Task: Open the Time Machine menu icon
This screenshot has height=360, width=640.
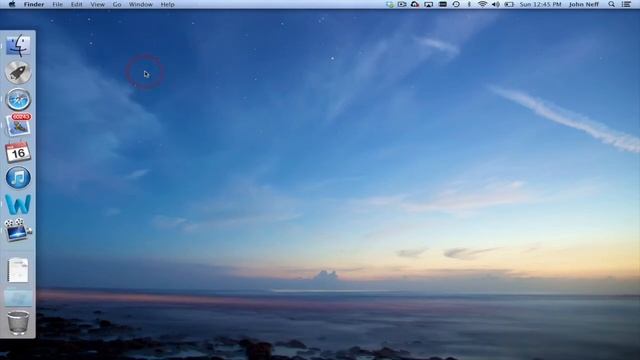Action: [456, 4]
